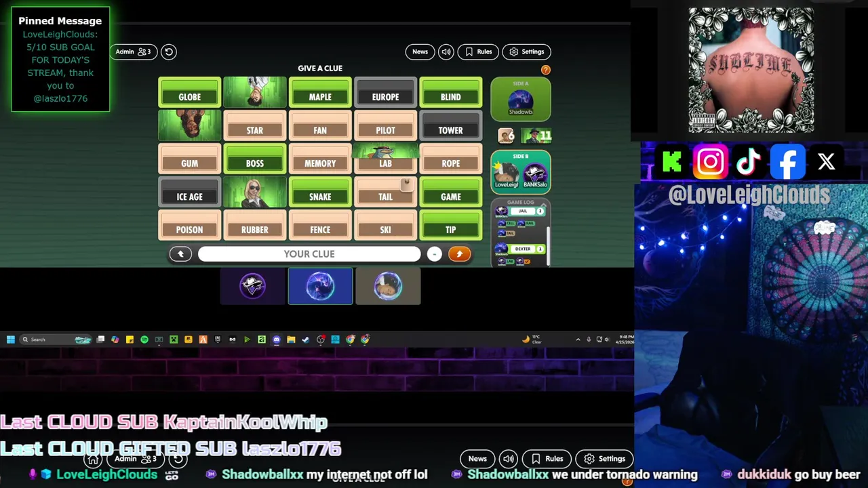868x488 pixels.
Task: Click the Instagram logo
Action: tap(711, 162)
